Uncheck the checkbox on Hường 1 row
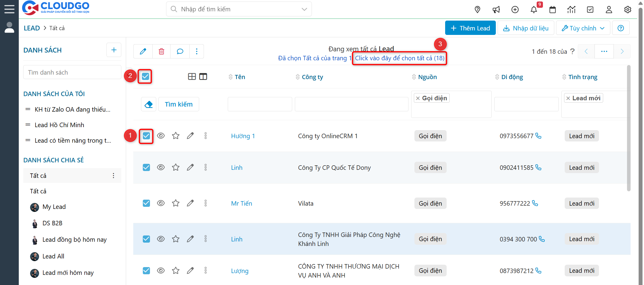This screenshot has width=644, height=285. coord(146,136)
